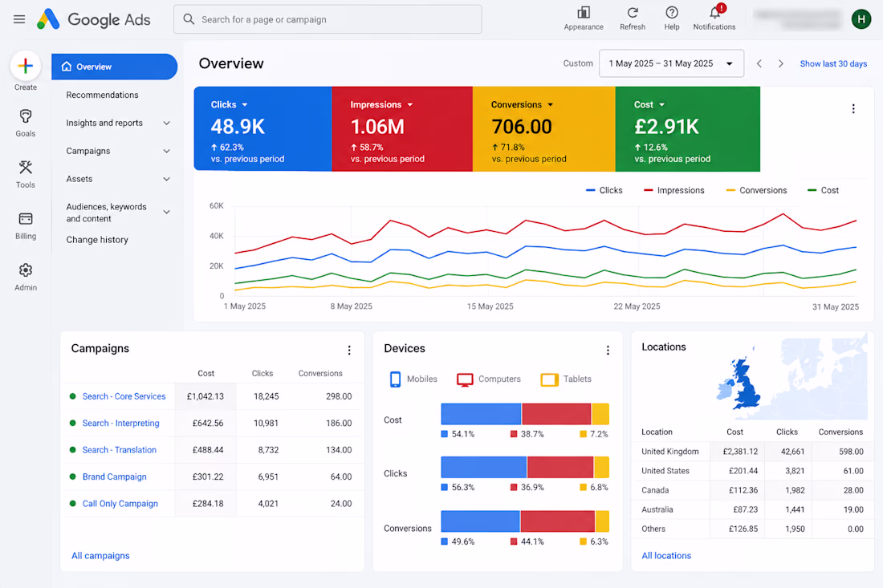
Task: Open the hamburger main menu
Action: click(x=19, y=19)
